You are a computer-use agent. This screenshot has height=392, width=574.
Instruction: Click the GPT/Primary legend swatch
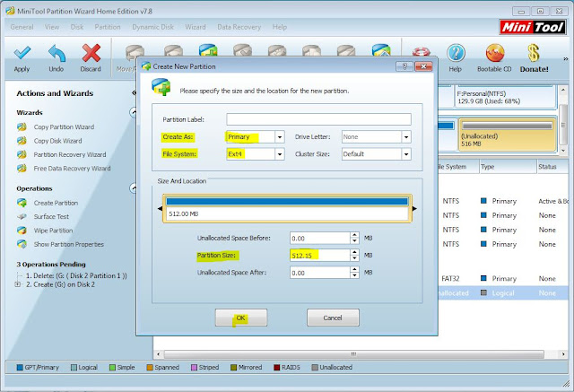point(20,367)
